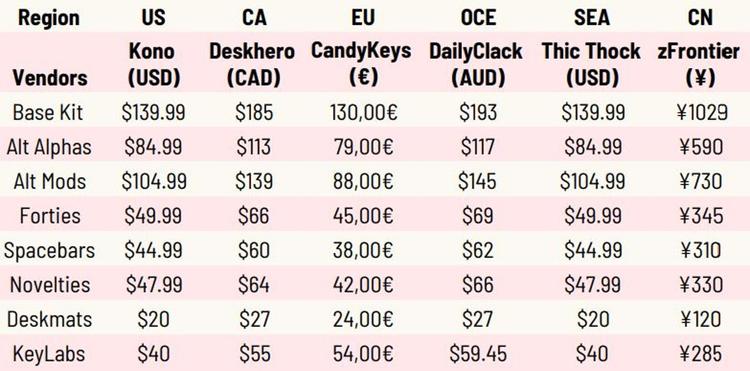
Task: Click the zFrontier (¥) vendor header
Action: [699, 64]
